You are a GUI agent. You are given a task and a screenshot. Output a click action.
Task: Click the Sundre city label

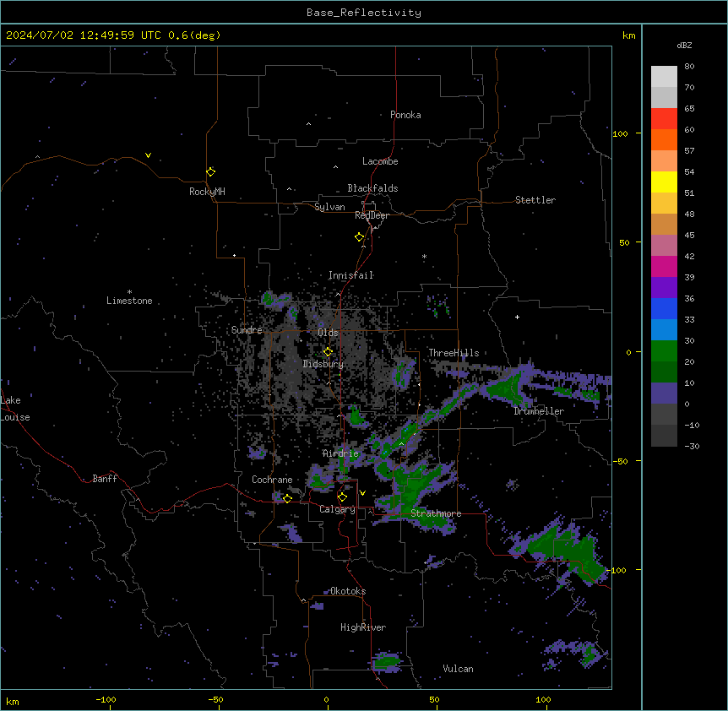pyautogui.click(x=247, y=330)
